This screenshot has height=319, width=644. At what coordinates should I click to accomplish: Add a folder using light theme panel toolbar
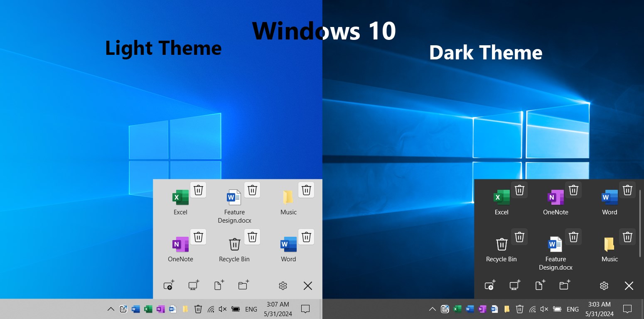(243, 285)
